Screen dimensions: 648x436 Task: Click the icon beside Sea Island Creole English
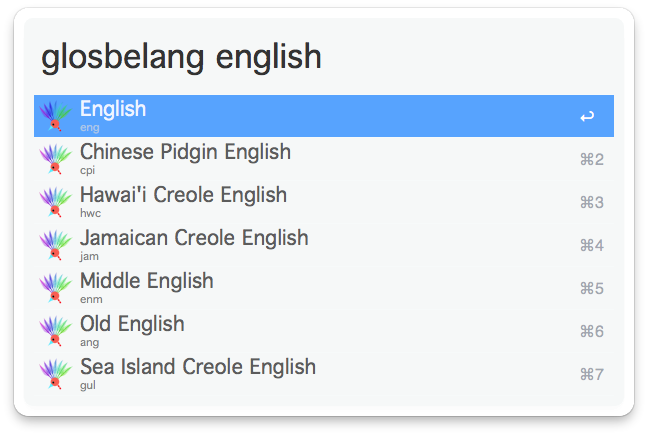tap(55, 374)
